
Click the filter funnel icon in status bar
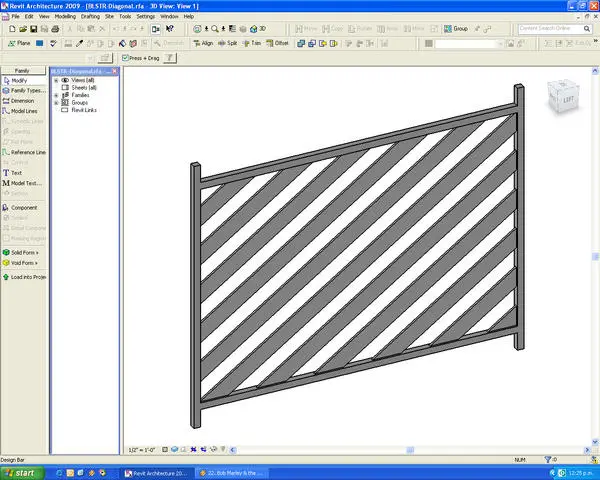coord(548,459)
